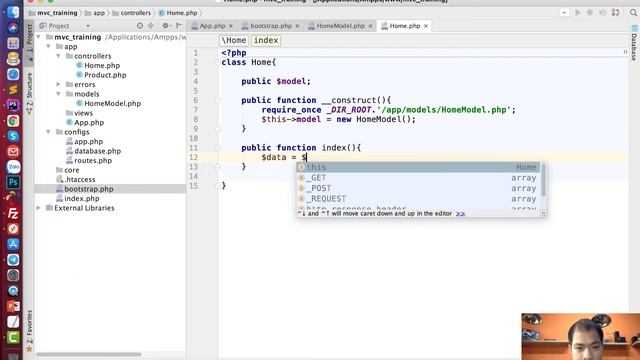
Task: Click the >> link in completion hint
Action: coord(460,213)
